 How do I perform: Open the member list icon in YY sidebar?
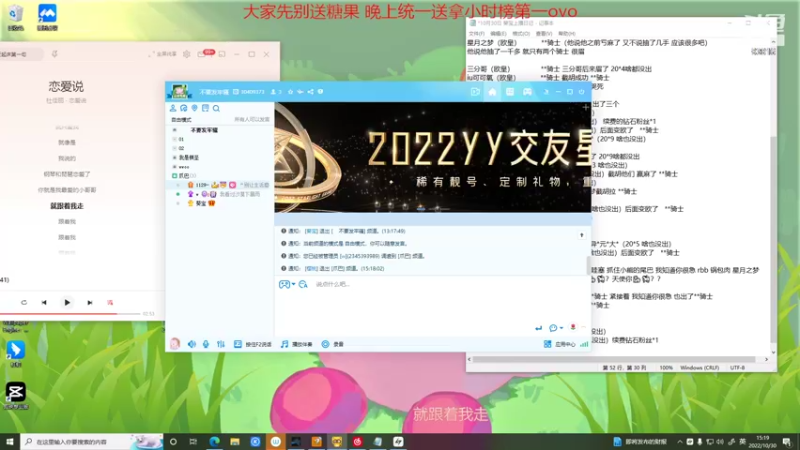[x=173, y=108]
